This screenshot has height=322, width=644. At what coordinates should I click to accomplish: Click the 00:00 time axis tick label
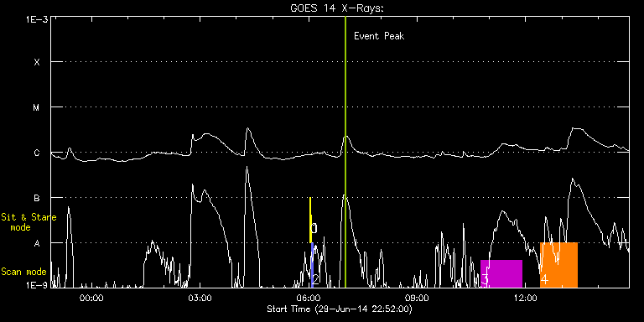click(91, 298)
